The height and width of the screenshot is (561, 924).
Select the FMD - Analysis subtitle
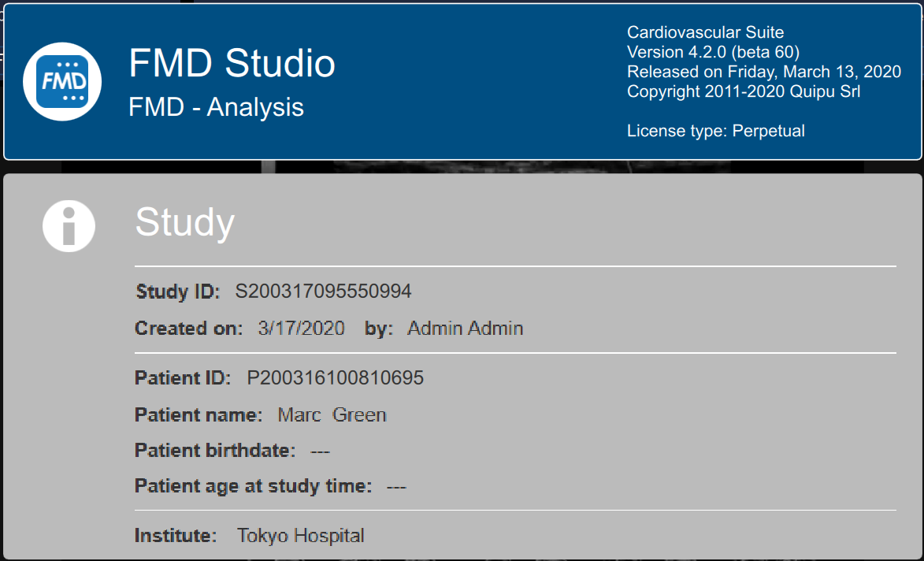click(x=216, y=107)
